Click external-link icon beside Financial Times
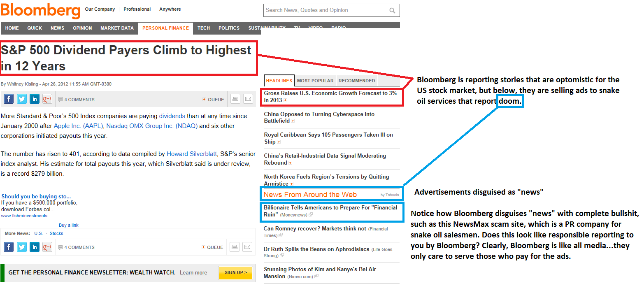 [x=281, y=235]
